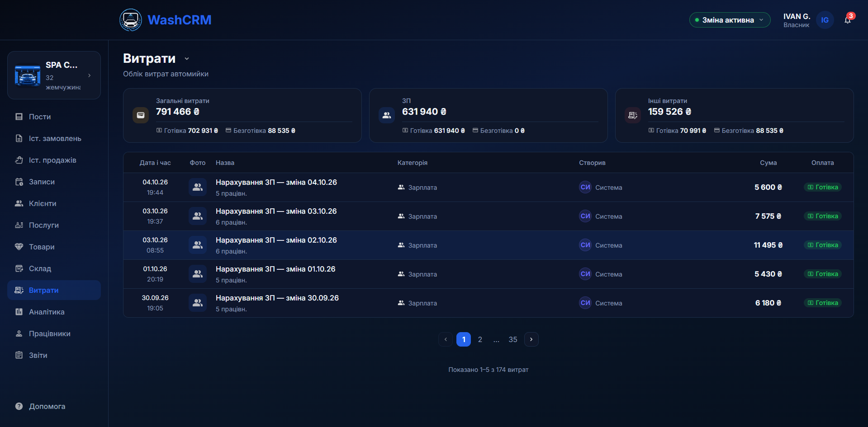Click photo icon of зміна 04.10.26 row

click(x=198, y=187)
